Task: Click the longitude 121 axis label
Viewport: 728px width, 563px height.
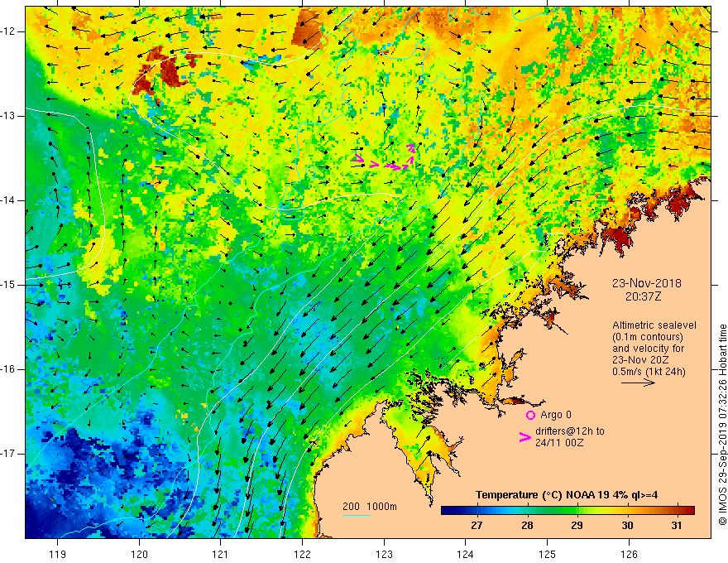Action: (x=221, y=554)
